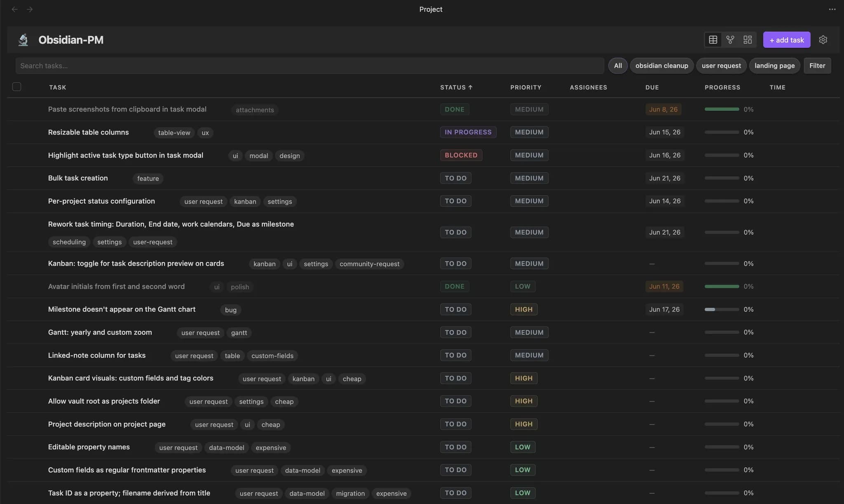Select the user request filter tab
This screenshot has height=504, width=844.
[x=721, y=65]
